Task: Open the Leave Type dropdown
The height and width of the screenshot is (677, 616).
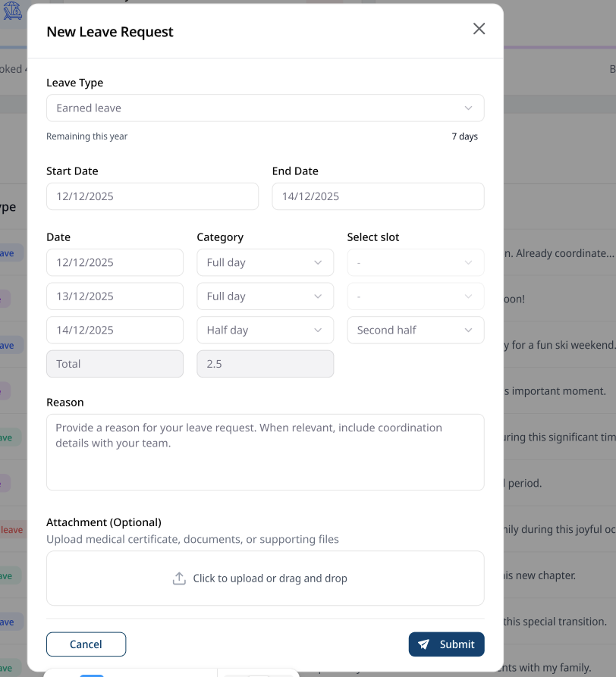Action: (x=265, y=108)
